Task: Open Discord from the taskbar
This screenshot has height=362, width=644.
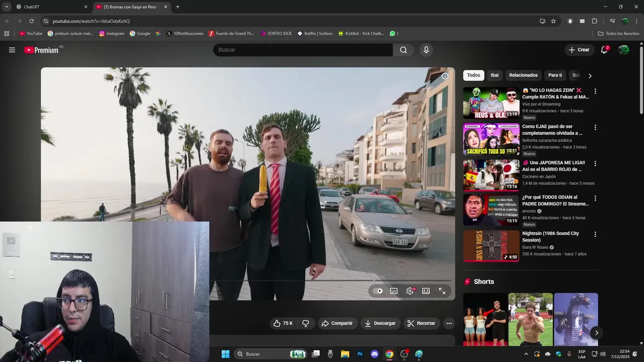Action: point(374,354)
